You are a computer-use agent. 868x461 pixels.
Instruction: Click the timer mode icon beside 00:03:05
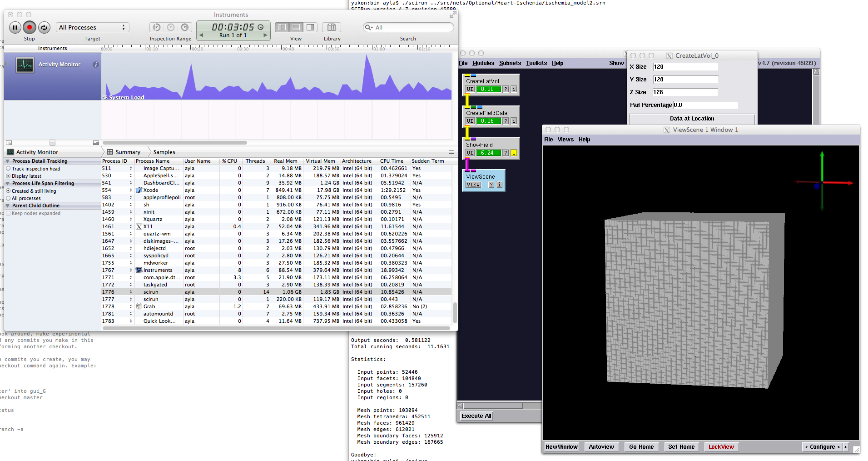click(261, 27)
